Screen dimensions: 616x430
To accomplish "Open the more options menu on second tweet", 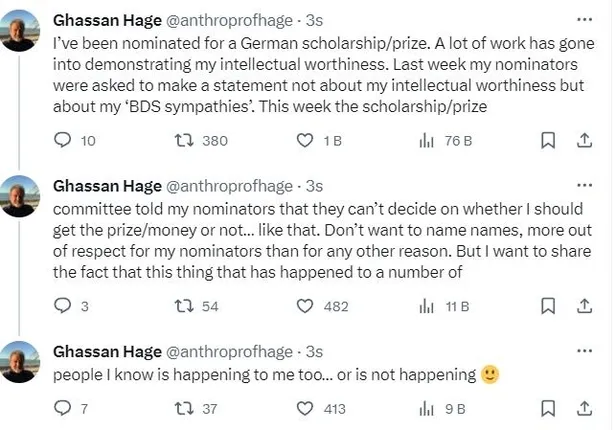I will 584,186.
